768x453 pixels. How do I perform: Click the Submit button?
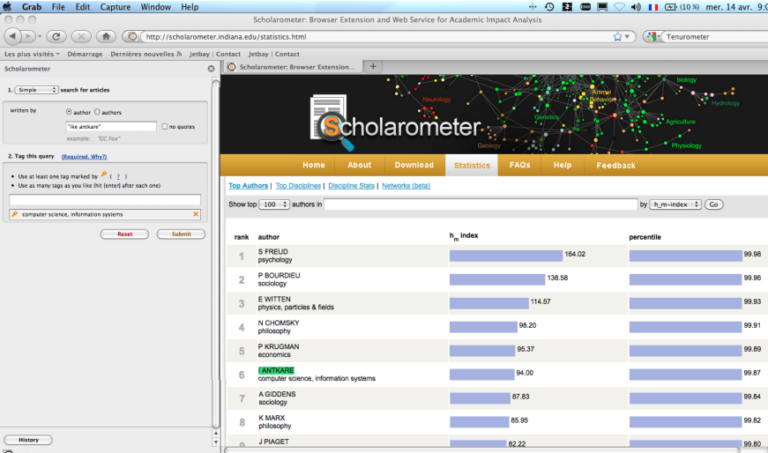point(181,234)
